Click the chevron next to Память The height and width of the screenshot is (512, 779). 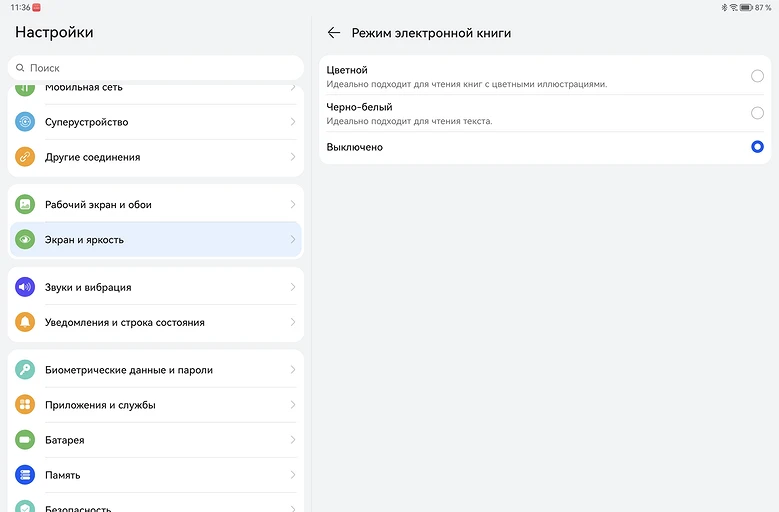292,475
